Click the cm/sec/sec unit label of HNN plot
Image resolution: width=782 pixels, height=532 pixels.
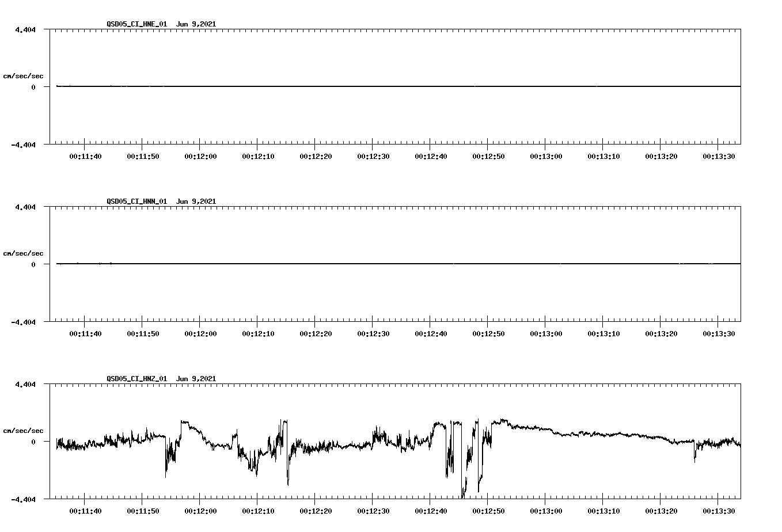(x=23, y=253)
